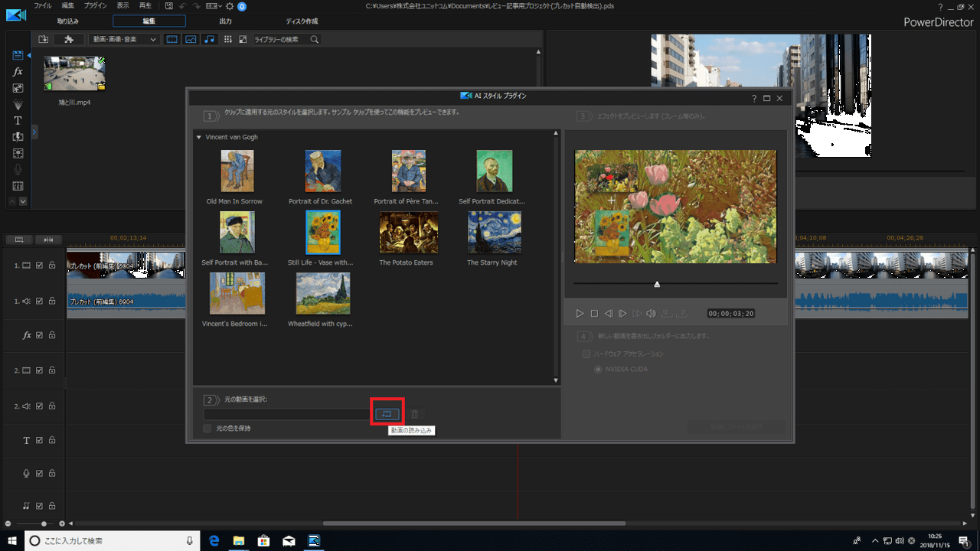This screenshot has height=551, width=980.
Task: Open the Particle Room icon
Action: click(18, 104)
